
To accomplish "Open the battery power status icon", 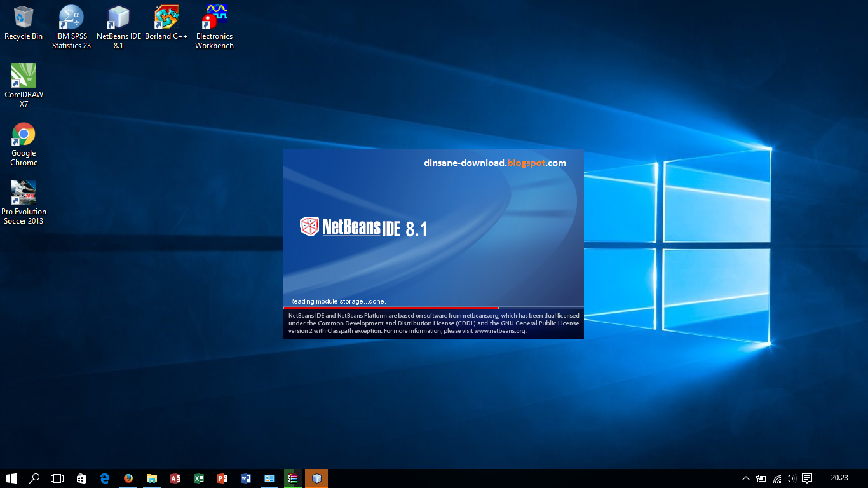I will (761, 478).
